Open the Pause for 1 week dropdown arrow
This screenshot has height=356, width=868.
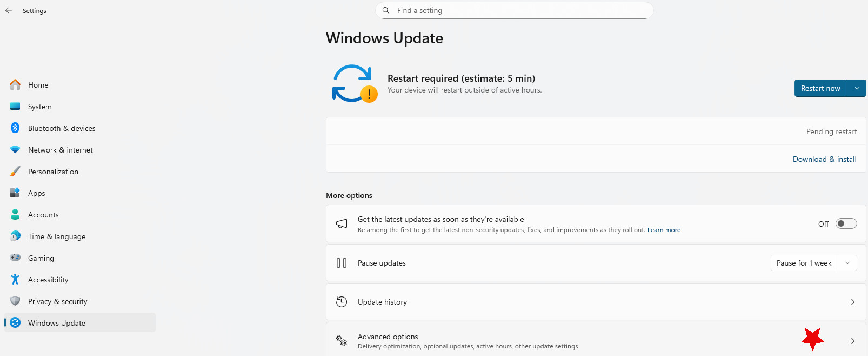(847, 263)
